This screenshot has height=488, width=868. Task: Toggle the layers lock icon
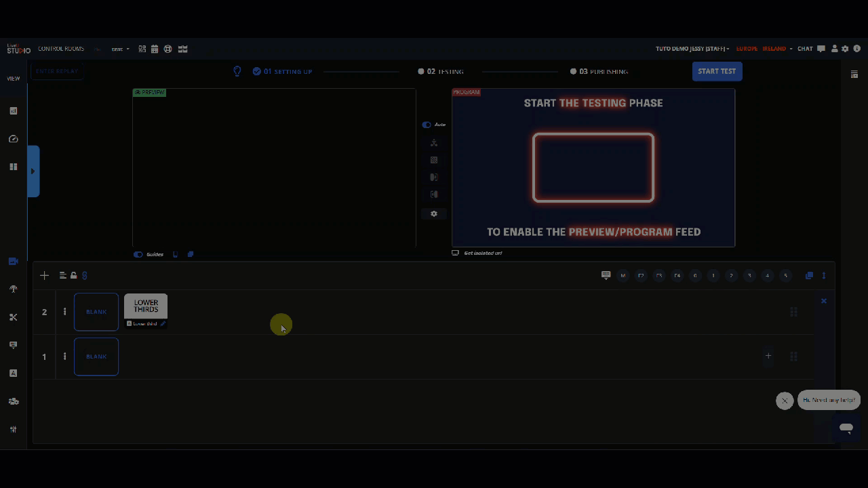point(74,275)
